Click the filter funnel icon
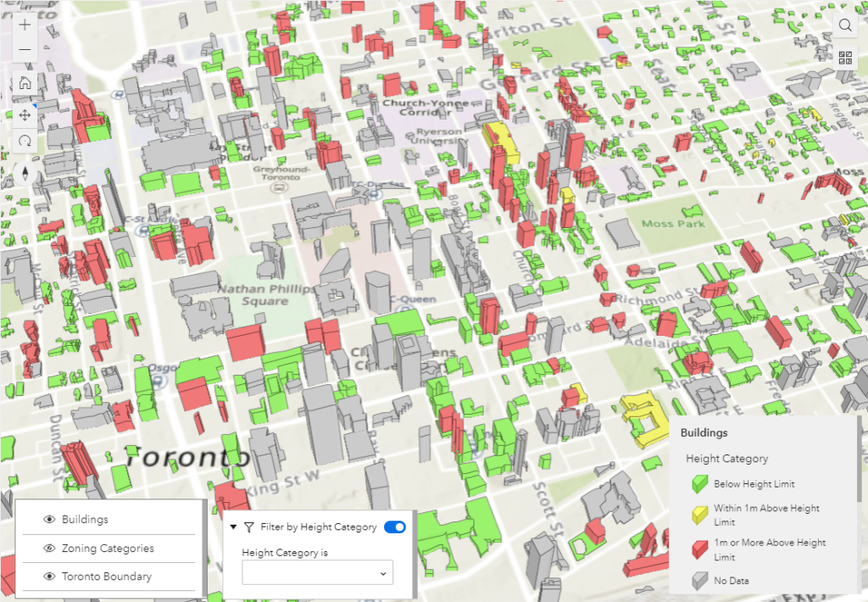Viewport: 868px width, 602px height. coord(249,527)
